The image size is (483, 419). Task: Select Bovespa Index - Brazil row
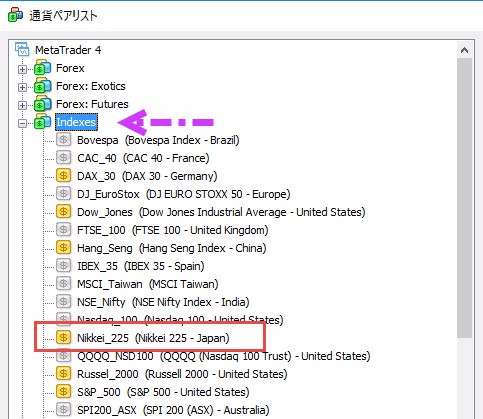158,140
